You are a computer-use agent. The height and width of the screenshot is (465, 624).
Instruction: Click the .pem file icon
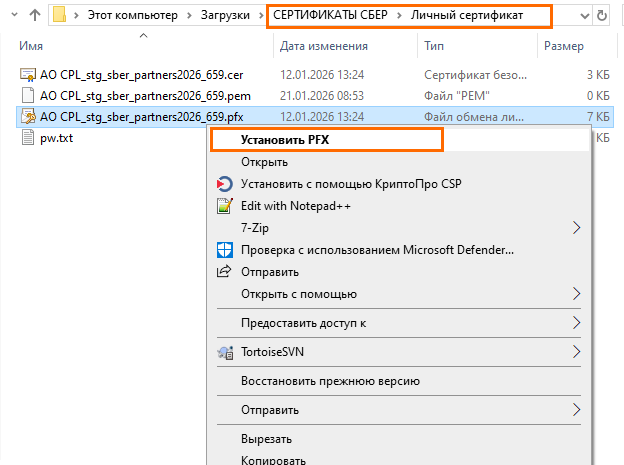coord(28,95)
